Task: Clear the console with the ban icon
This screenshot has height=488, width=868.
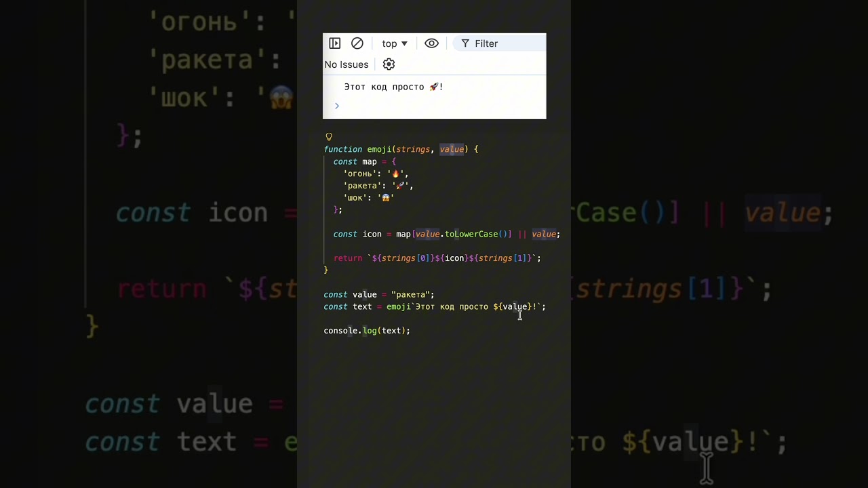Action: click(x=357, y=43)
